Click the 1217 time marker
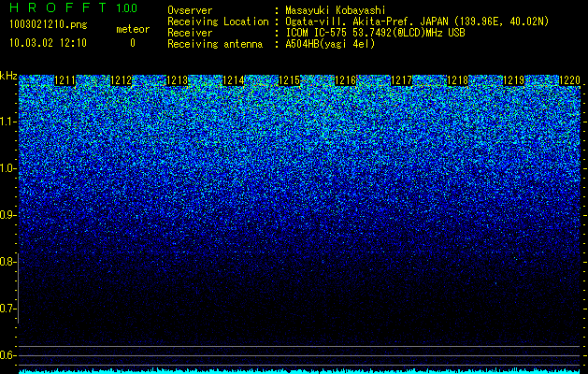 402,80
